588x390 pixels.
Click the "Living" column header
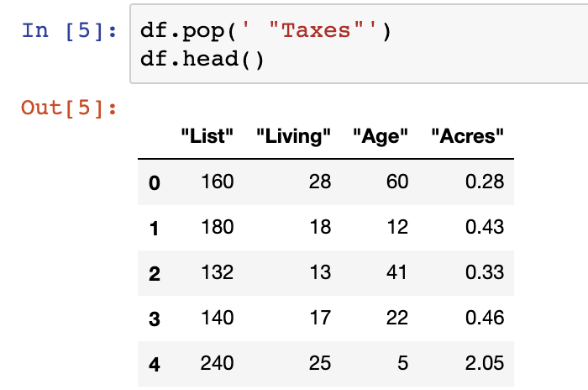(x=293, y=136)
